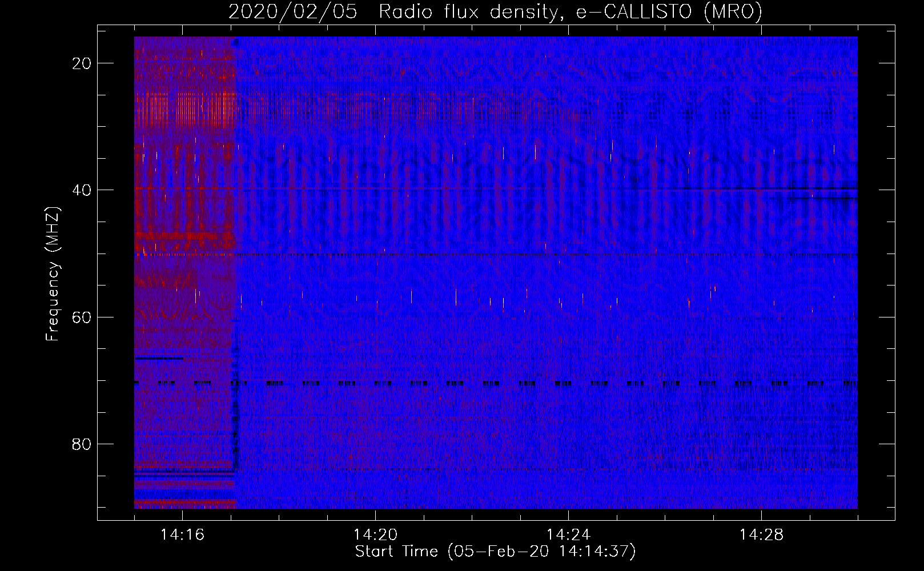Image resolution: width=924 pixels, height=571 pixels.
Task: Select the 80 MHz frequency tick label
Action: coord(82,444)
